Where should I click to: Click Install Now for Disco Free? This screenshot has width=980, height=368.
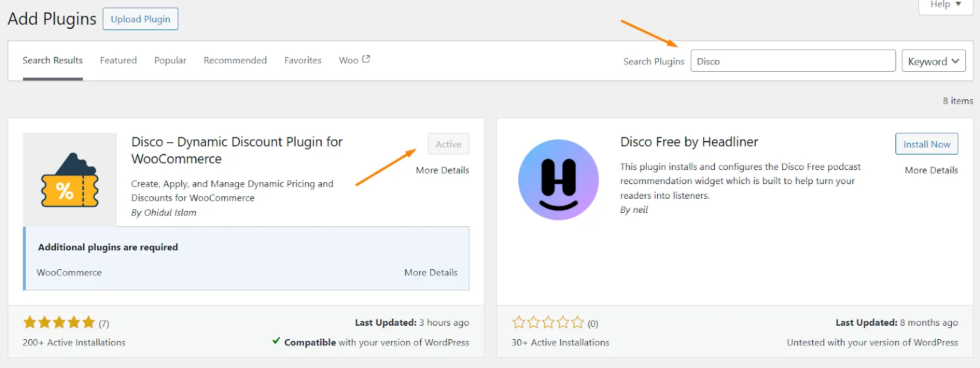[x=927, y=144]
